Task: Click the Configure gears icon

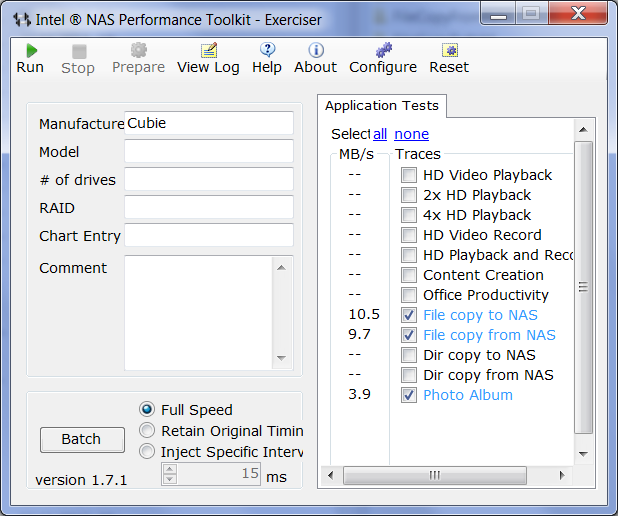Action: coord(383,50)
